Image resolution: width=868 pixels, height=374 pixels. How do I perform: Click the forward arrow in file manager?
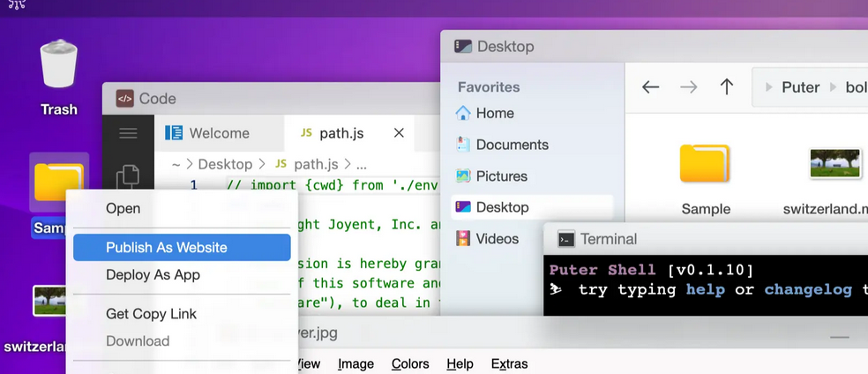click(688, 87)
